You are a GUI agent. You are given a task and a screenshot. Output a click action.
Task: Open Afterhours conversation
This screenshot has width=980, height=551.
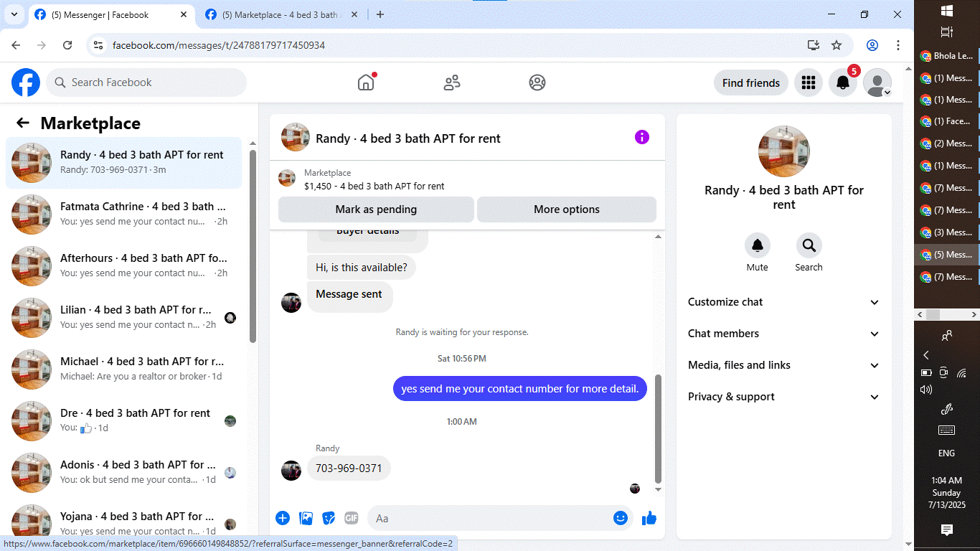(x=124, y=266)
